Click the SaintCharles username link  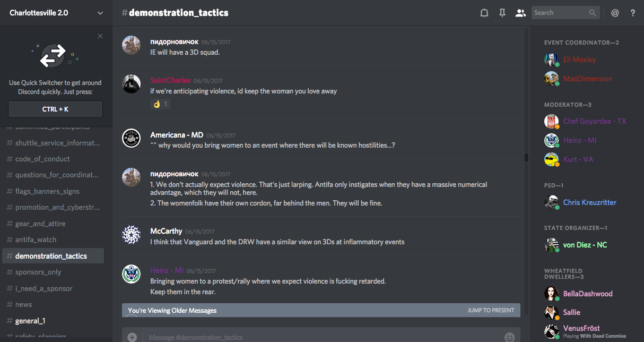(170, 80)
